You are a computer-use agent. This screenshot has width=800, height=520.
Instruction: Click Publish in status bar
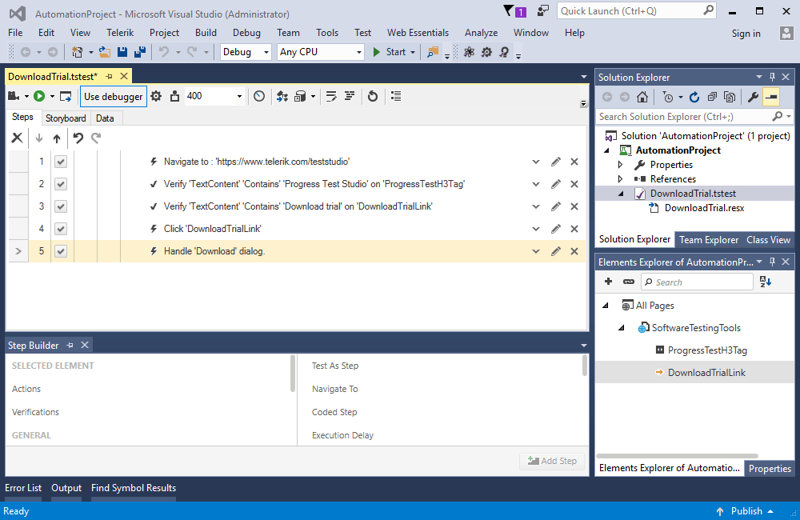(x=746, y=511)
